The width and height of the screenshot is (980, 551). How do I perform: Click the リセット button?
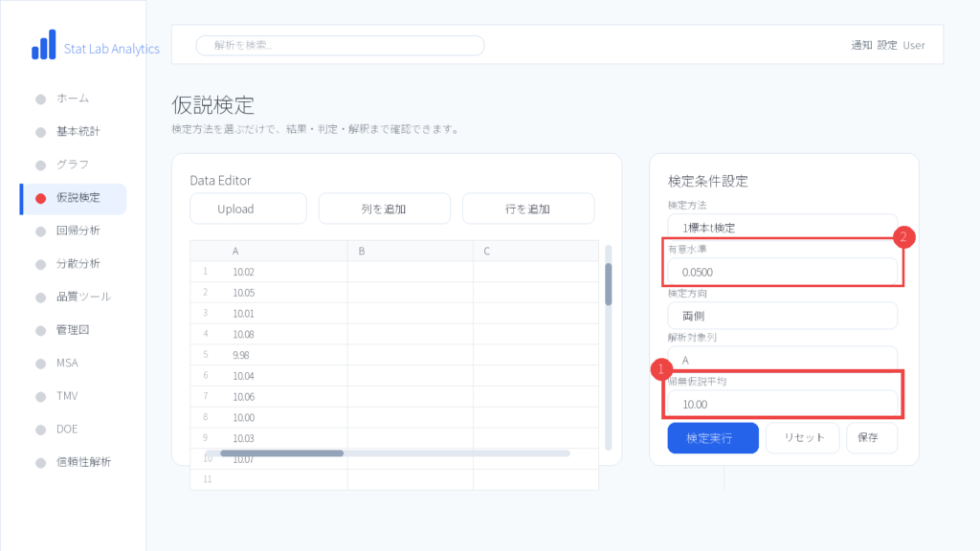tap(803, 438)
